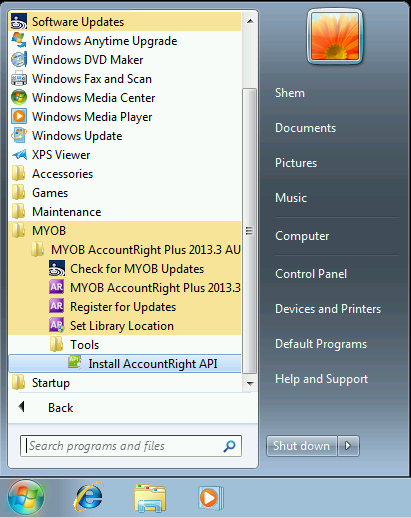Open shut down options arrow
The height and width of the screenshot is (518, 411).
point(348,446)
